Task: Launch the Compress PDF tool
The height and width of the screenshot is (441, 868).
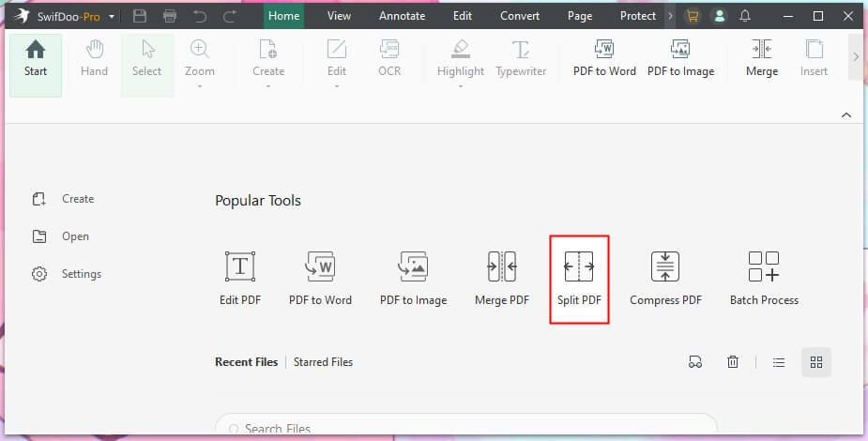Action: pos(665,279)
